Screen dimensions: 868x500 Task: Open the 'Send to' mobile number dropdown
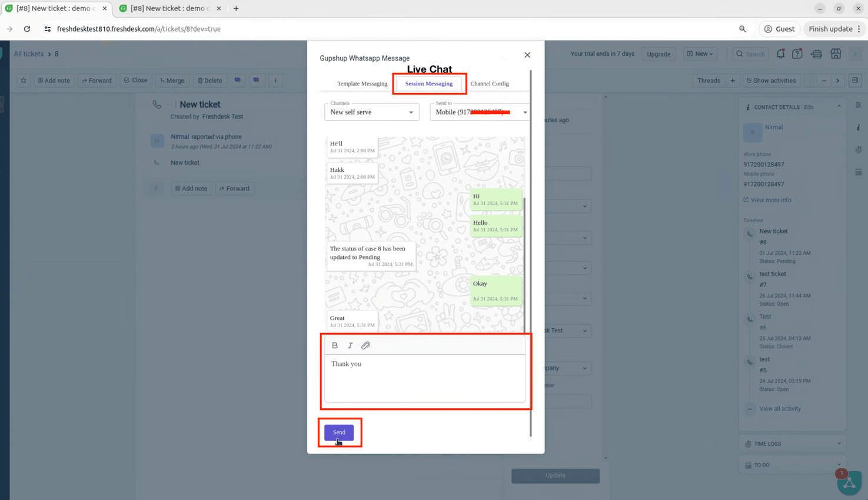click(480, 112)
